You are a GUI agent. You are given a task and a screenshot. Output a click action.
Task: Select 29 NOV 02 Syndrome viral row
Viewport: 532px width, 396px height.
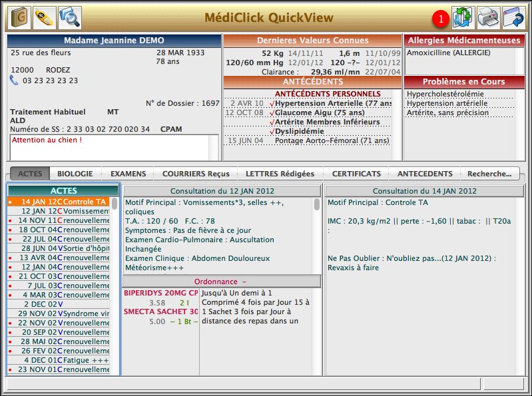click(59, 313)
